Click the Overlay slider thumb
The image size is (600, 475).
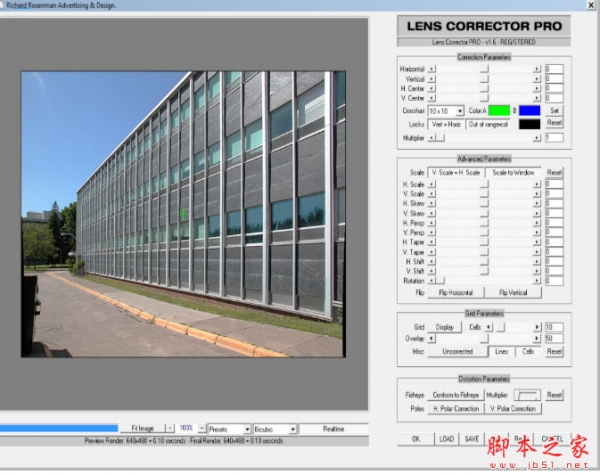click(484, 338)
